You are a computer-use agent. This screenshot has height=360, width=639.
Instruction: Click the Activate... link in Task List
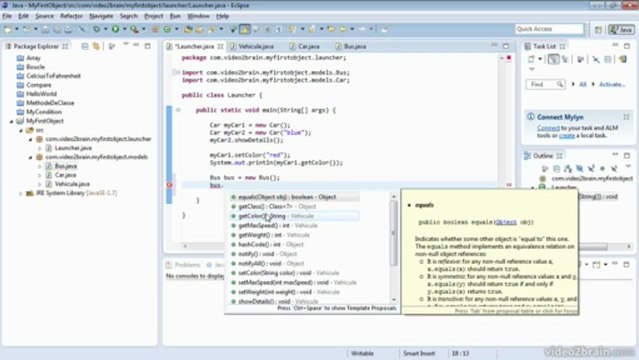tap(612, 84)
